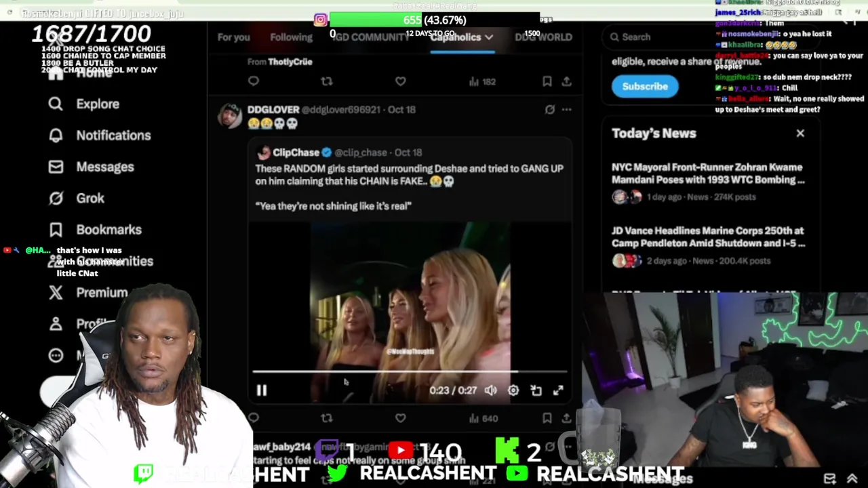Screen dimensions: 868x488
Task: Open ThotlyCrüe source link
Action: coord(290,62)
